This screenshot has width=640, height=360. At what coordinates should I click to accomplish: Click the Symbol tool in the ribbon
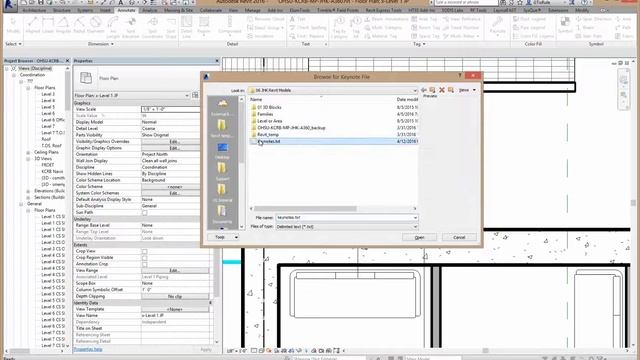[x=565, y=25]
